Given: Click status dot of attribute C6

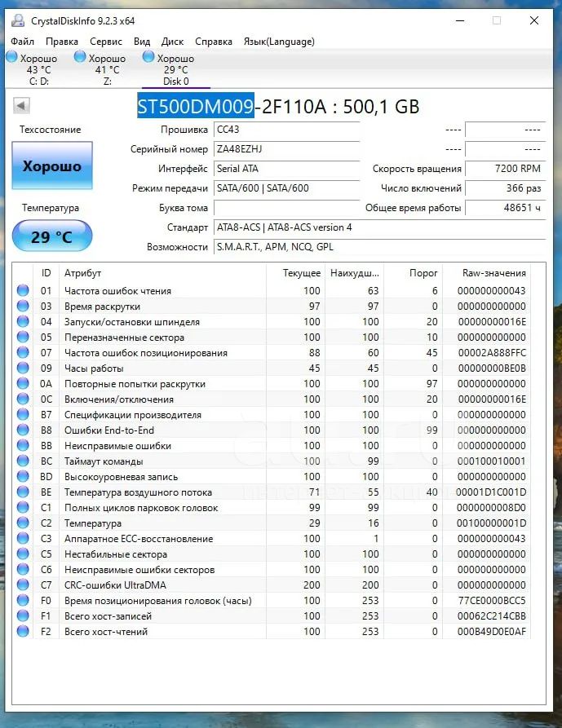Looking at the screenshot, I should coord(23,569).
